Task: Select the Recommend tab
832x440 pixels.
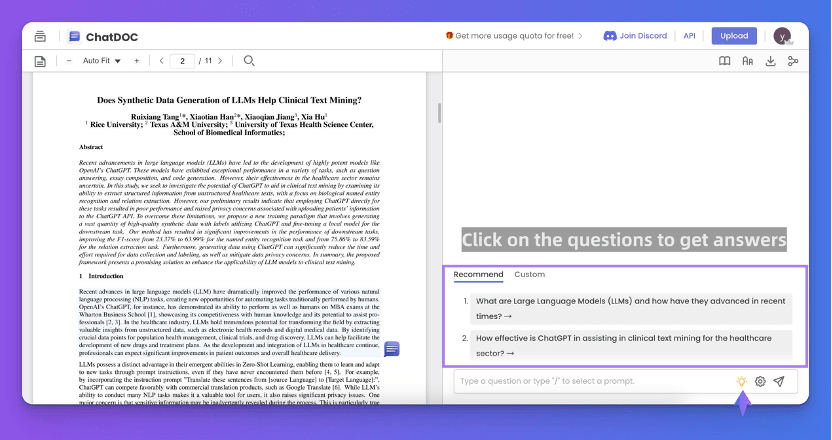Action: pyautogui.click(x=478, y=274)
